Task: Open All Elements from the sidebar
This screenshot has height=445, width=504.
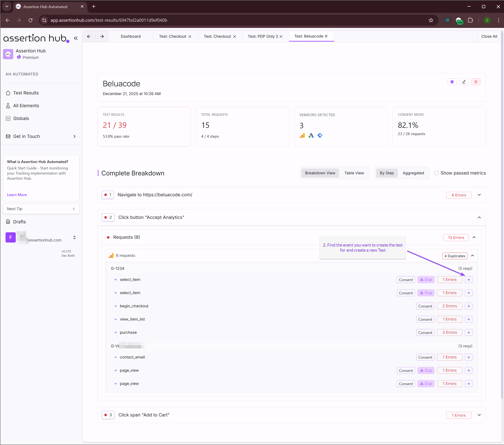Action: [x=26, y=105]
